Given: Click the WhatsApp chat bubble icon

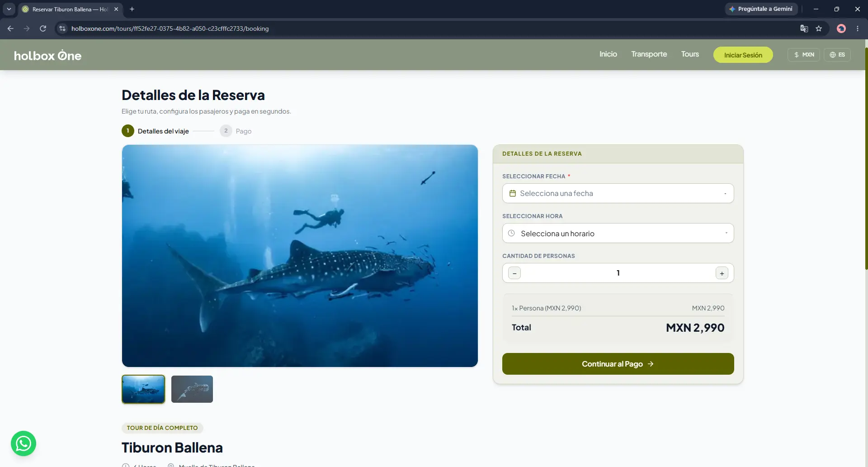Looking at the screenshot, I should tap(24, 443).
